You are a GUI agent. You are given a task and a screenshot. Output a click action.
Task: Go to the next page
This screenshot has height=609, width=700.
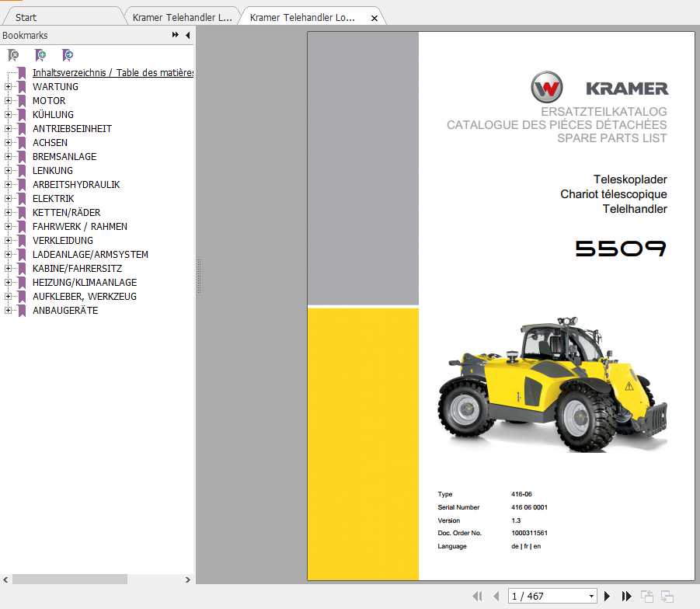607,596
